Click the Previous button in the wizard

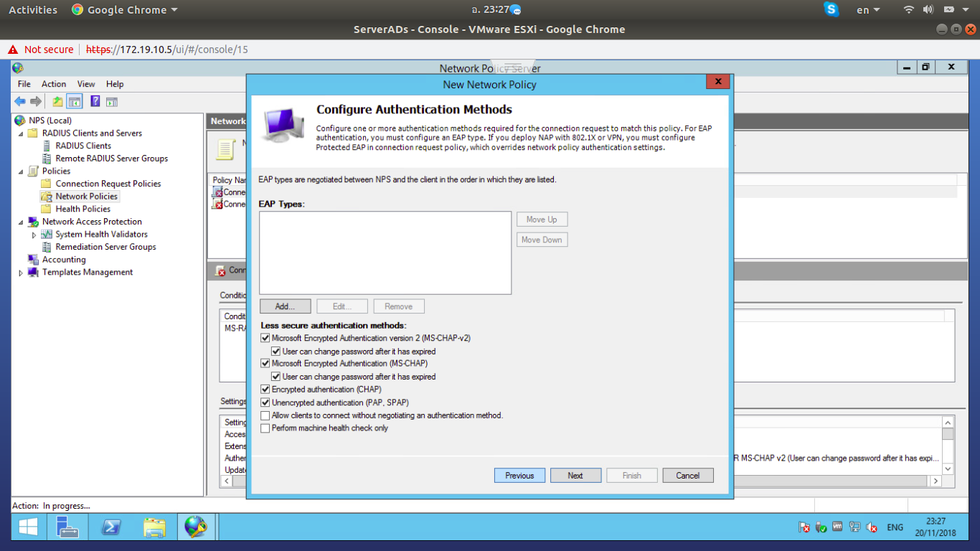[x=519, y=476]
